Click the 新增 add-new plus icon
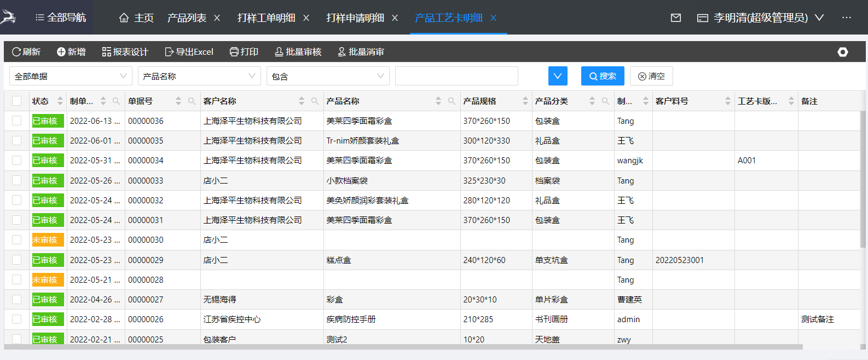 [x=61, y=52]
